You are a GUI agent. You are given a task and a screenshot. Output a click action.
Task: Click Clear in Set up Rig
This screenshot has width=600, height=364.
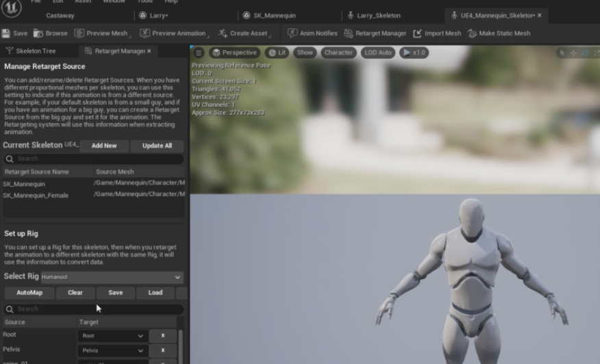75,293
